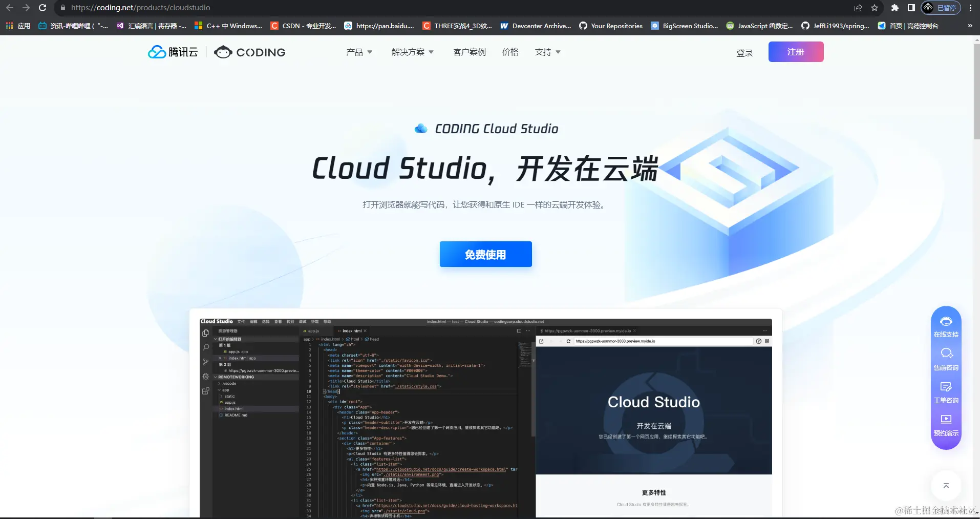Open the CSDN 专业开发 bookmark

(304, 26)
